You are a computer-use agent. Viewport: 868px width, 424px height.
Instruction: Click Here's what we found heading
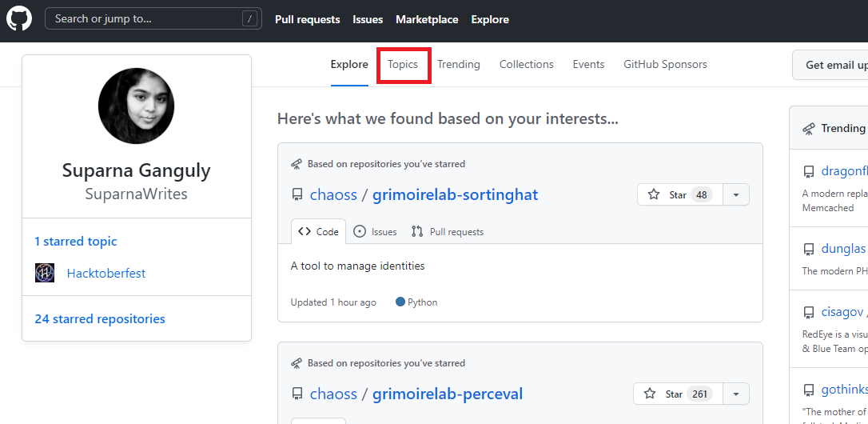pyautogui.click(x=448, y=118)
